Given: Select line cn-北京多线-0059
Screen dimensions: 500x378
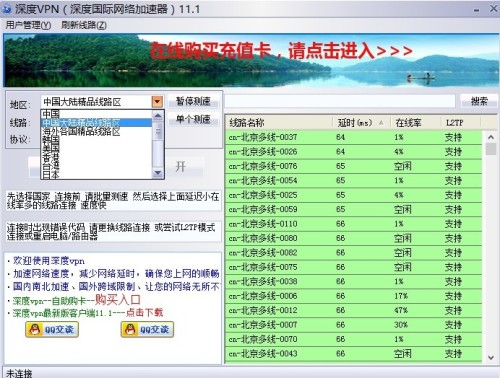Looking at the screenshot, I should [354, 209].
